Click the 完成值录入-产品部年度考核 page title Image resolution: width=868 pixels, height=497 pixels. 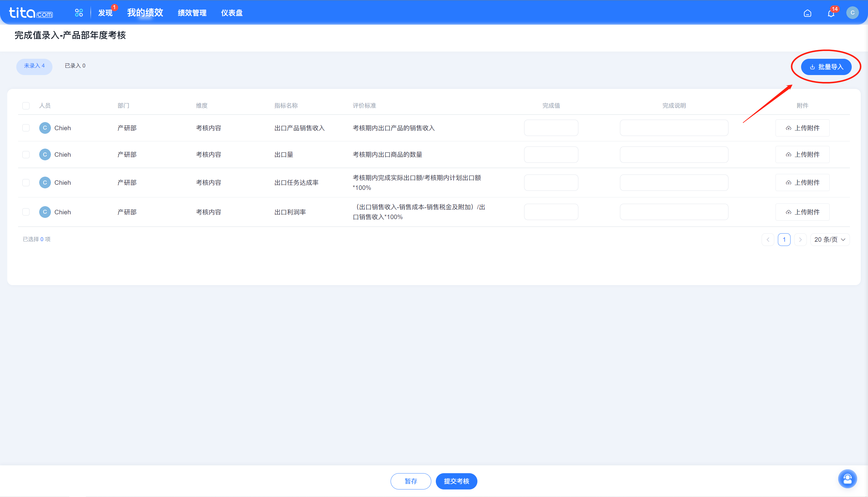(70, 35)
